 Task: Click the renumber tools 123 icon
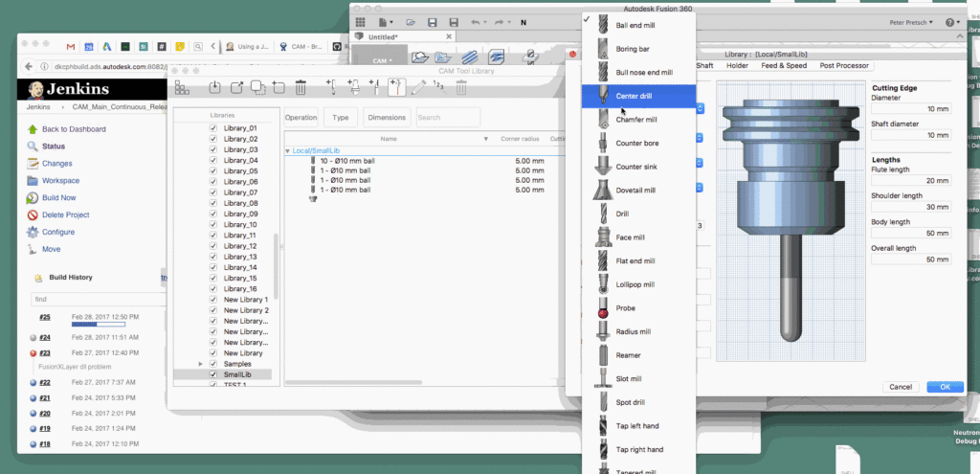(x=438, y=87)
